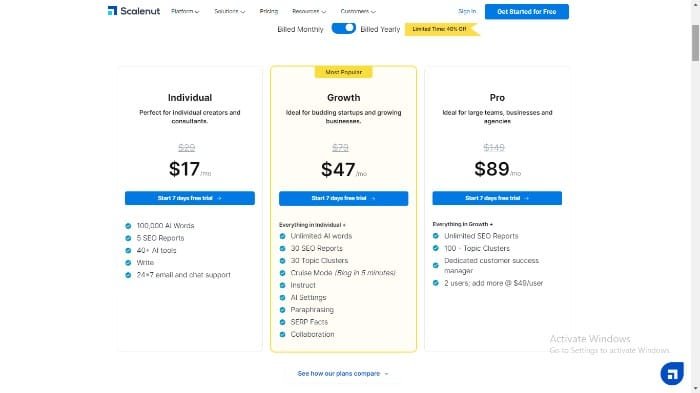Image resolution: width=700 pixels, height=393 pixels.
Task: Expand the Platform dropdown menu
Action: point(185,11)
